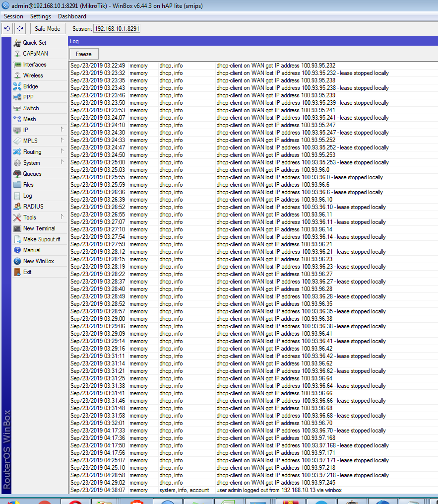The width and height of the screenshot is (438, 504).
Task: Select log row lost IP 100.93.96.35
Action: click(x=253, y=311)
